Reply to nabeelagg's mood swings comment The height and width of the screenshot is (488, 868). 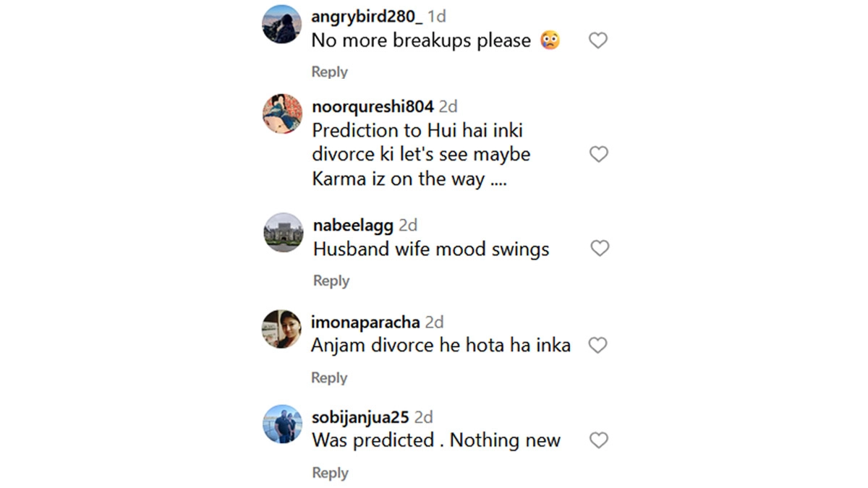[331, 281]
